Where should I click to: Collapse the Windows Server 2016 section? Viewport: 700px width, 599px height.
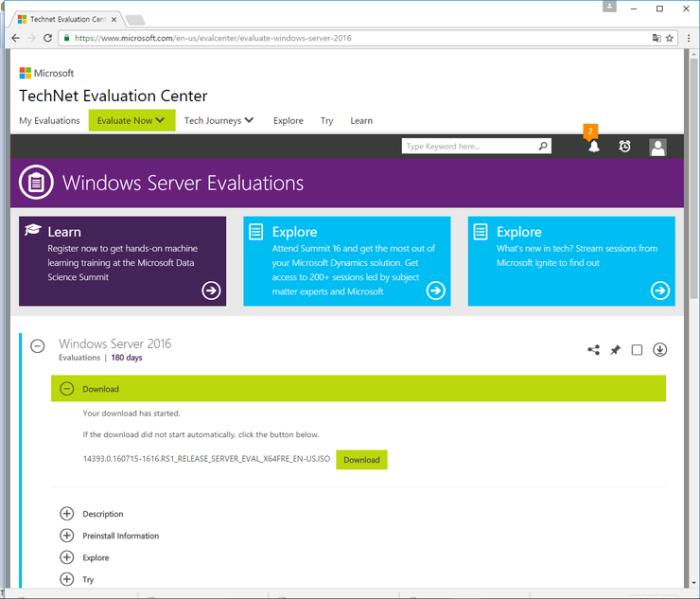pos(38,345)
